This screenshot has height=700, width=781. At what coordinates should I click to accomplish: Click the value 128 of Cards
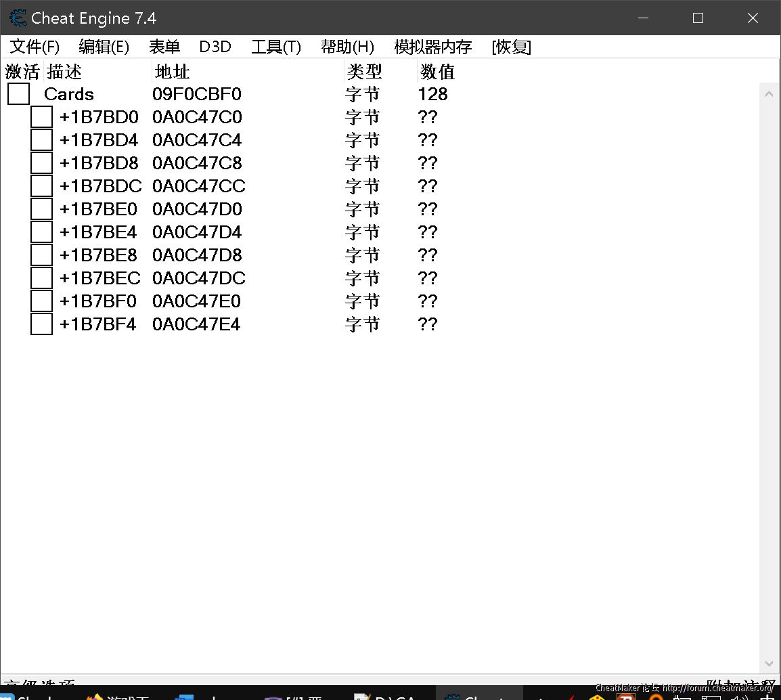click(433, 94)
